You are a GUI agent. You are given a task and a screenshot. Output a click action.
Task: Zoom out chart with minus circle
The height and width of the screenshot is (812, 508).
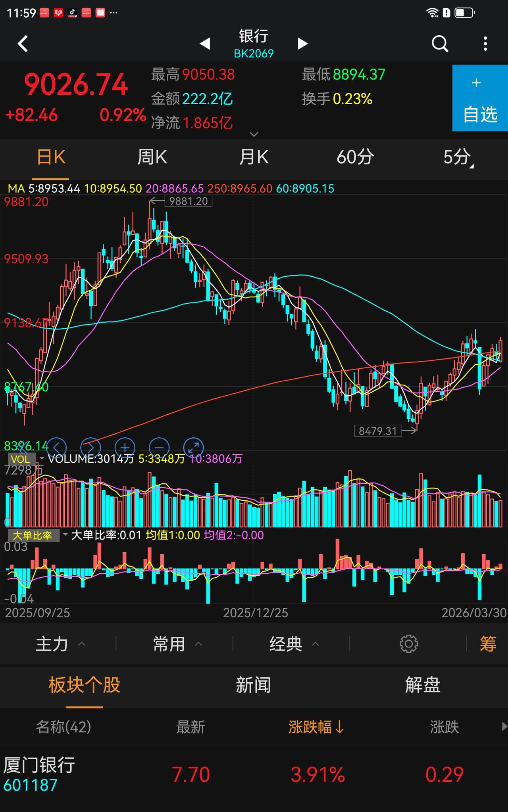pos(159,448)
